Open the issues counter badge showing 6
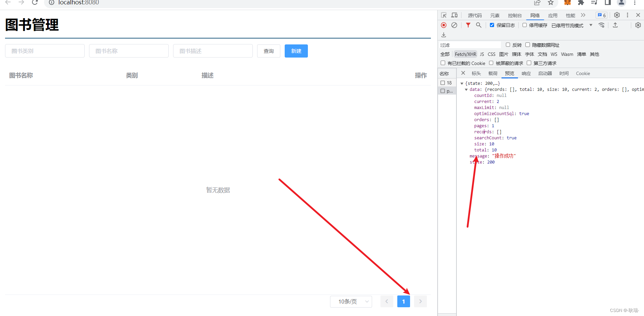Image resolution: width=644 pixels, height=316 pixels. pos(601,15)
